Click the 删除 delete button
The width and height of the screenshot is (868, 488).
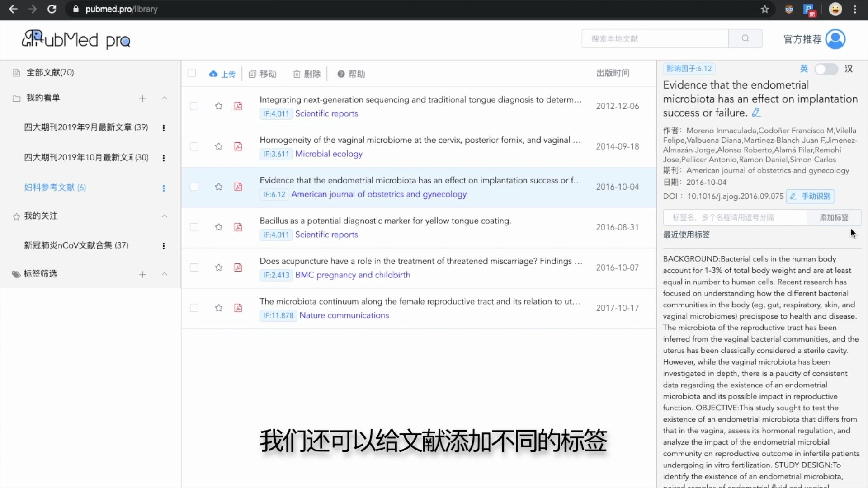307,74
